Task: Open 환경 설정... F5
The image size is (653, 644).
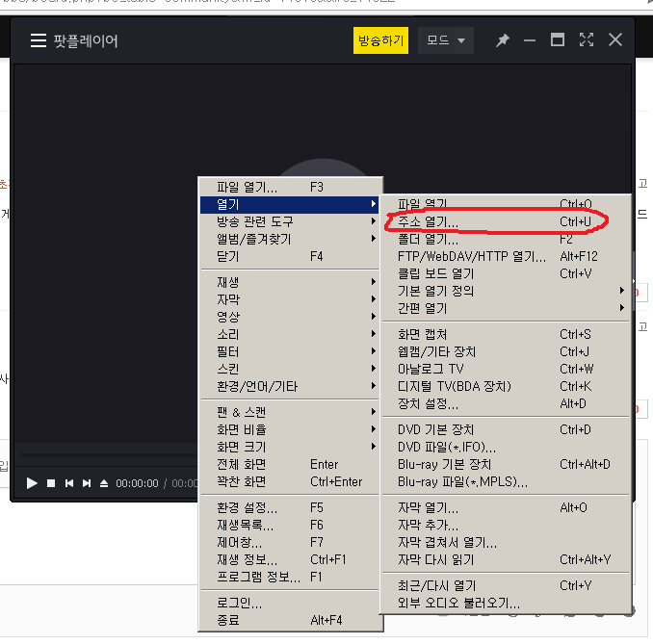Action: coord(290,508)
